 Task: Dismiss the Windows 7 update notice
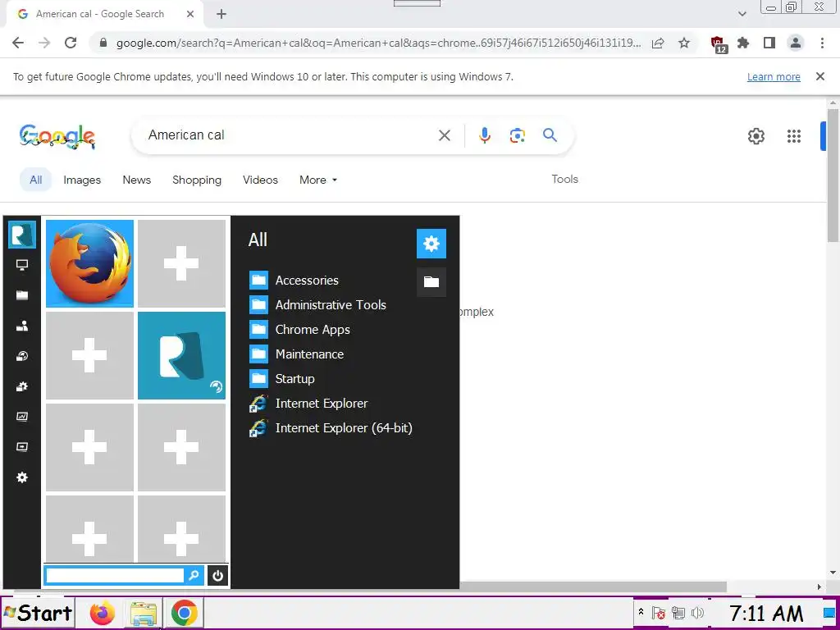tap(819, 76)
